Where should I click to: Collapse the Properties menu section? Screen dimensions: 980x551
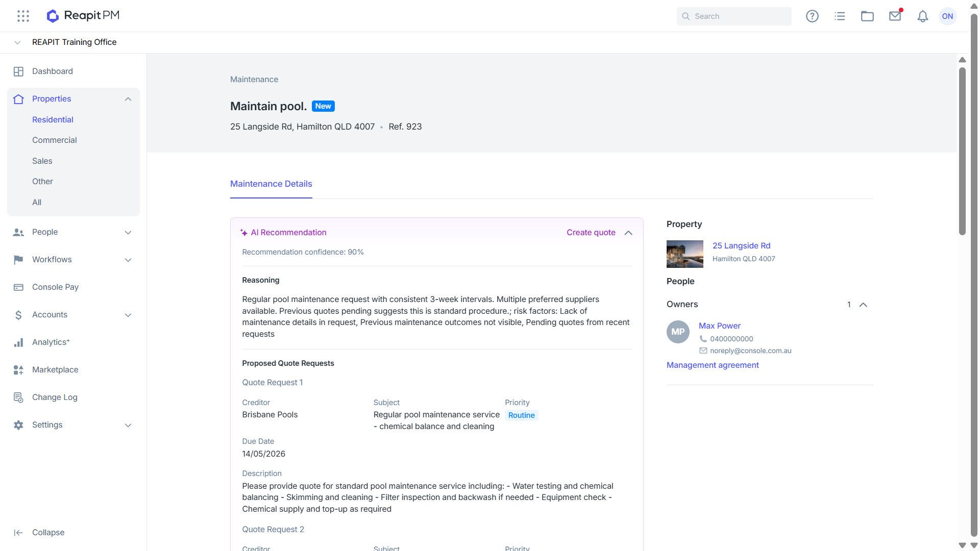[128, 99]
